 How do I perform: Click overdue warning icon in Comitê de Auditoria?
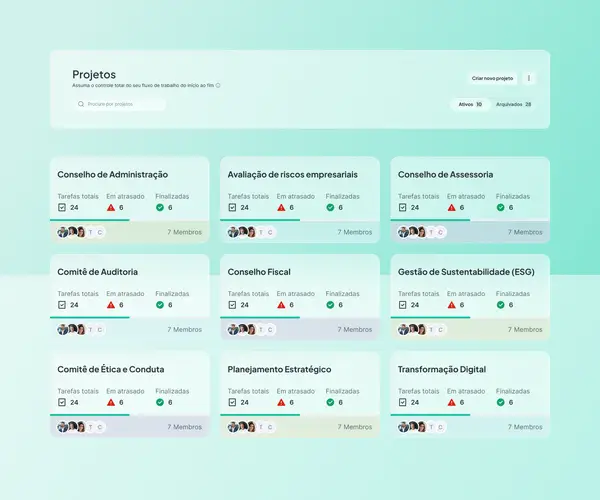(x=111, y=305)
